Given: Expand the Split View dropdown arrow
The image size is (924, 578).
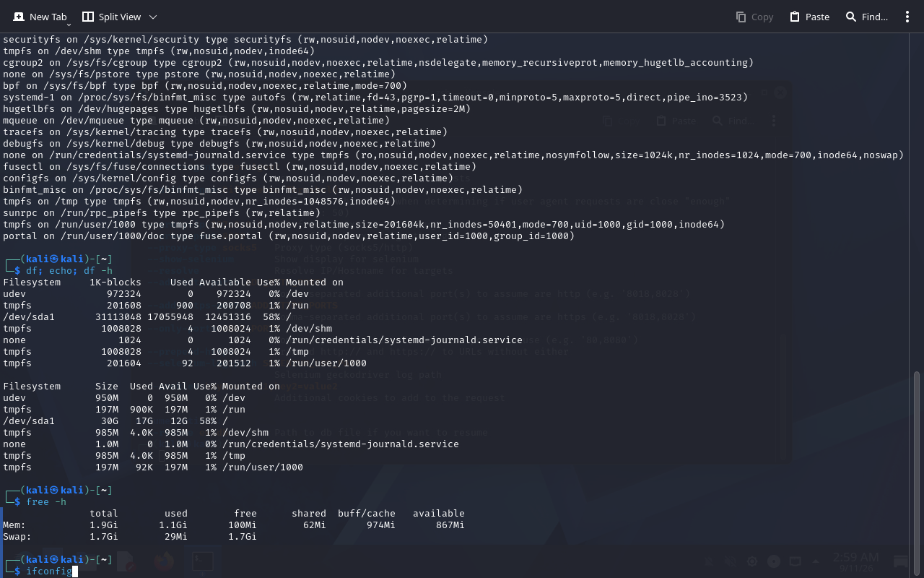Looking at the screenshot, I should [x=152, y=17].
